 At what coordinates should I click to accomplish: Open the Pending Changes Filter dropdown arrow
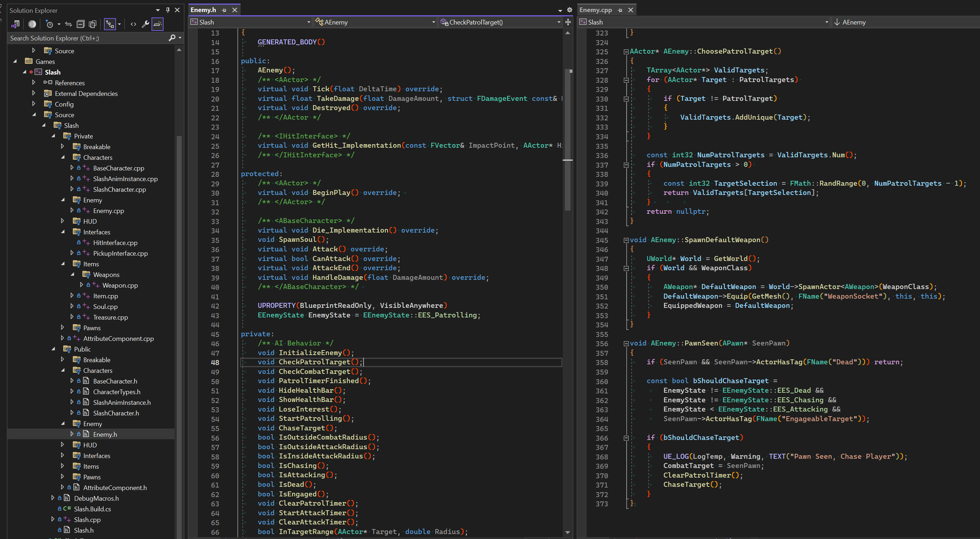pos(59,24)
